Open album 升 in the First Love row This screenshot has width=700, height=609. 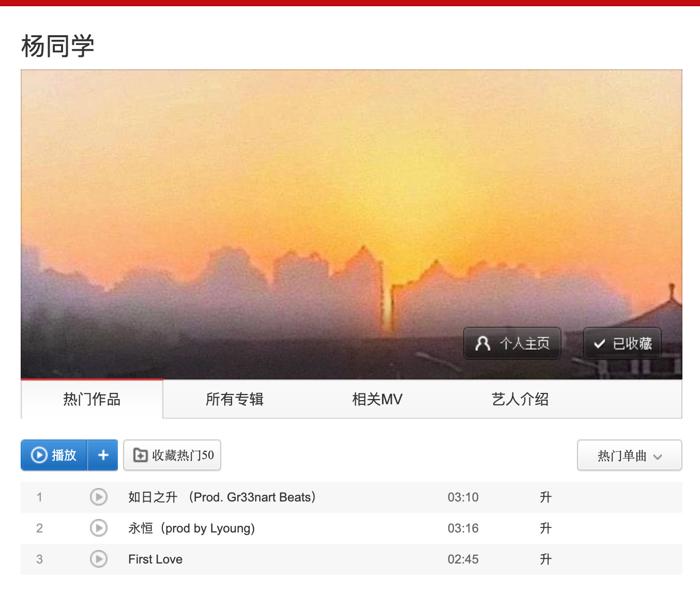[545, 559]
